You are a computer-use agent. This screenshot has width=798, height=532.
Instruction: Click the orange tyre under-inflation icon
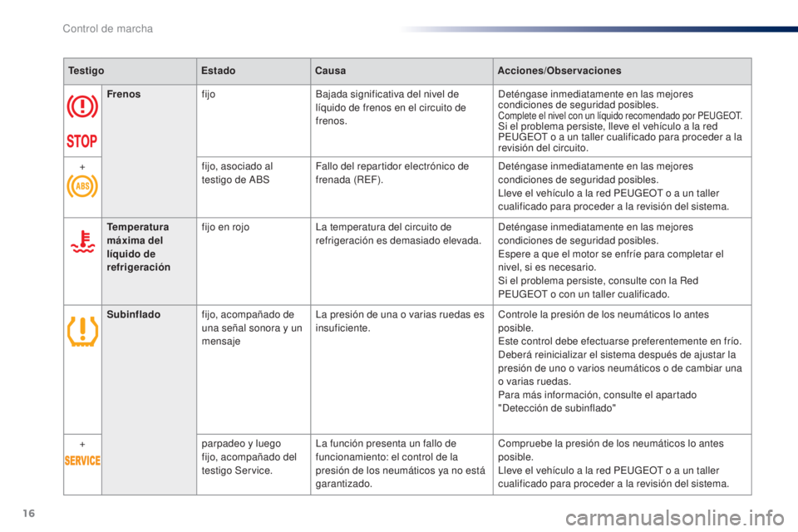(82, 331)
